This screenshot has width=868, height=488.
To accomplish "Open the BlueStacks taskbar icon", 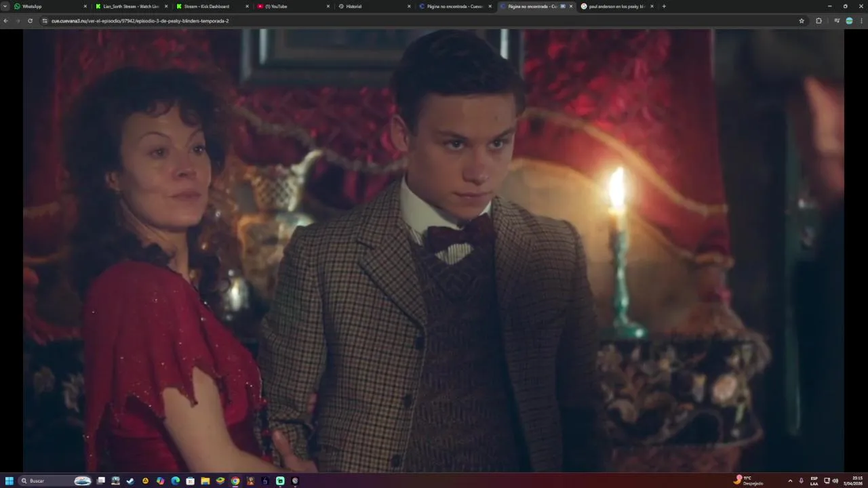I will coord(220,481).
